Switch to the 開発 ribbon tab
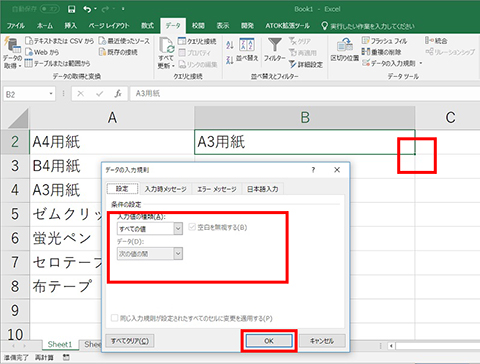The height and width of the screenshot is (364, 480). click(x=247, y=26)
